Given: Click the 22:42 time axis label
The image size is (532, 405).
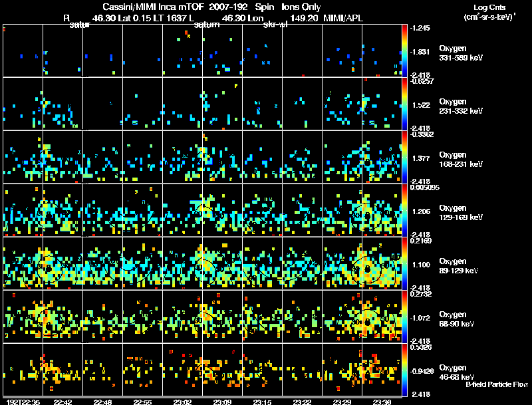Looking at the screenshot, I should click(63, 402).
